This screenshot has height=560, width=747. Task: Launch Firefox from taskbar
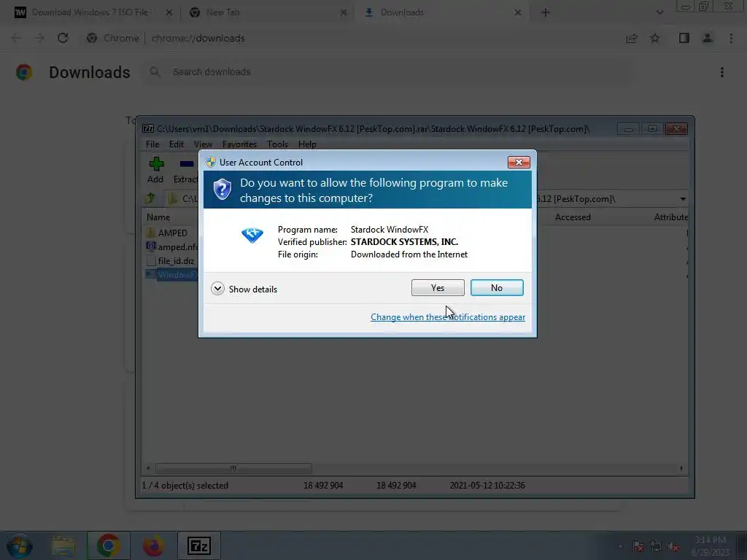[x=153, y=545]
